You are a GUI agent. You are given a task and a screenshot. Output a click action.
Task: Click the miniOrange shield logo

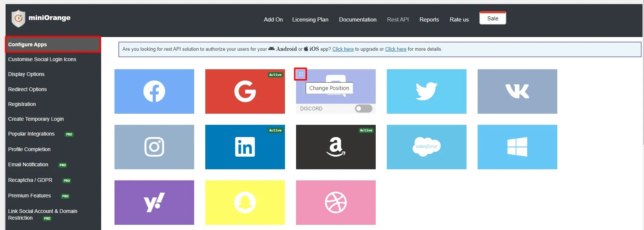18,19
